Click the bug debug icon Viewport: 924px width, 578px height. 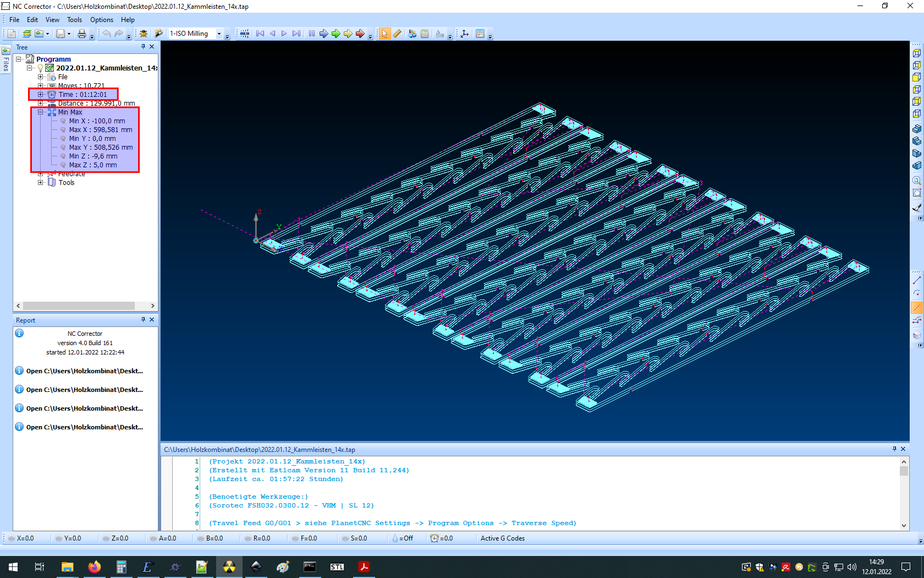click(x=144, y=34)
